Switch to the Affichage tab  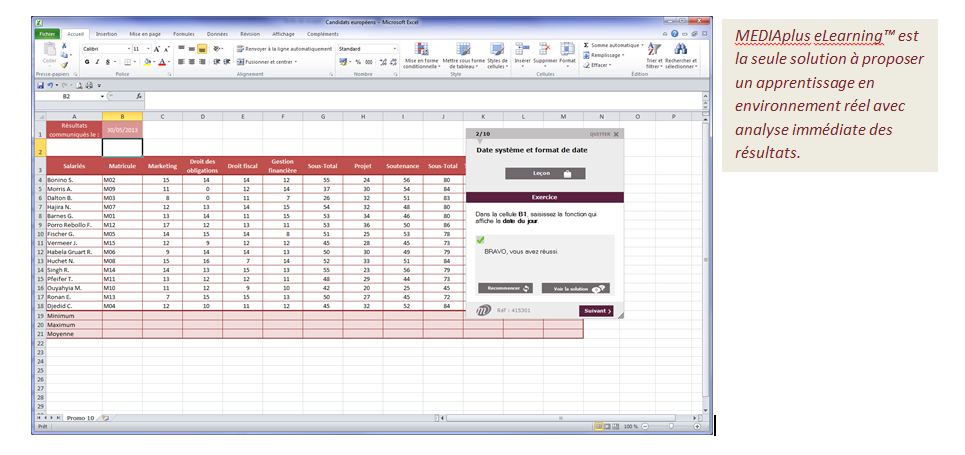coord(283,34)
